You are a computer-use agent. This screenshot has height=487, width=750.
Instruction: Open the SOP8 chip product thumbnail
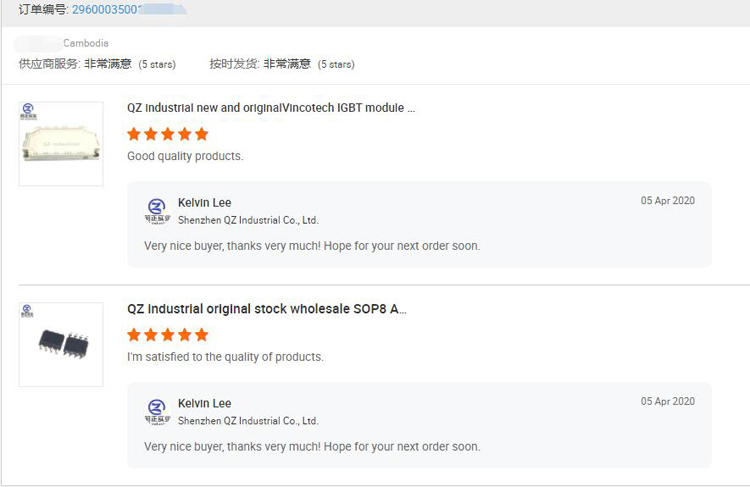coord(61,345)
